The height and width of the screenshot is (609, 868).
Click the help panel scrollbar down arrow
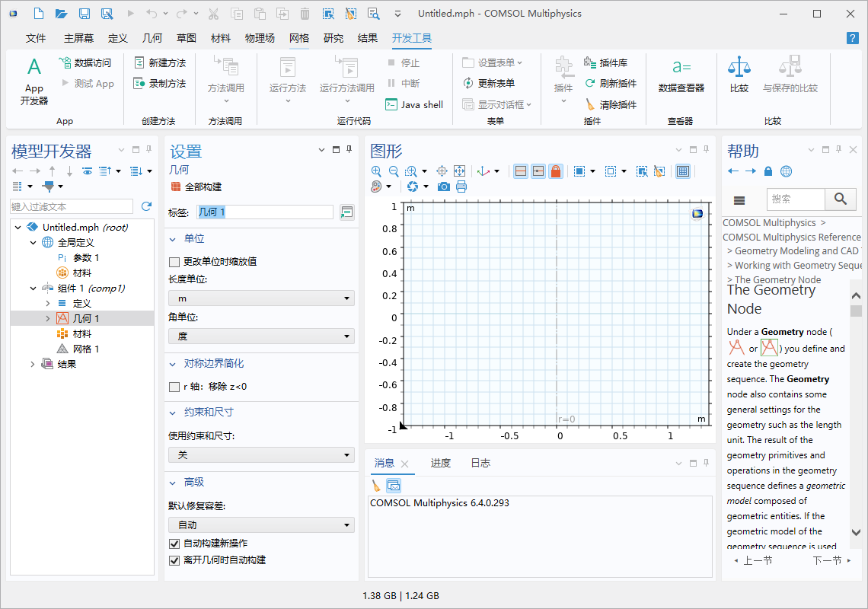coord(856,532)
